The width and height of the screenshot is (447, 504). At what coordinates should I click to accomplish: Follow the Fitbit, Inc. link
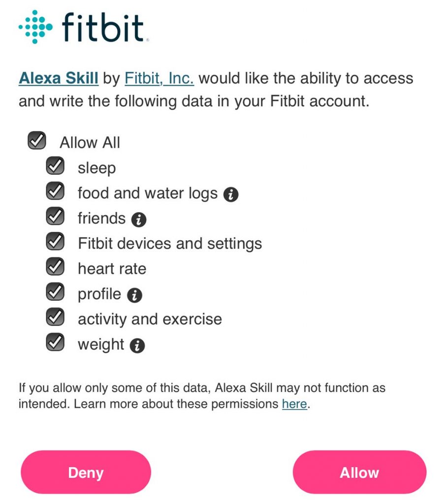(159, 78)
